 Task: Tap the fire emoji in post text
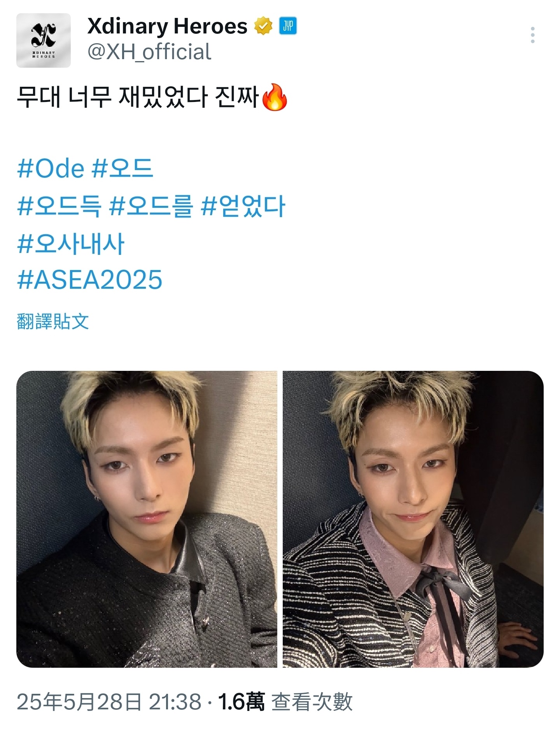point(275,97)
